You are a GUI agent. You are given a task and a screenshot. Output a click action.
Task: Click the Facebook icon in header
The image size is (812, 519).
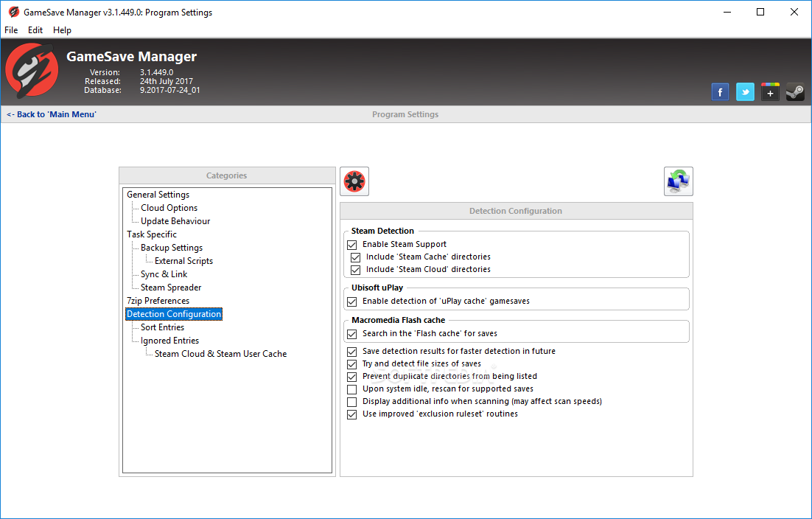click(720, 92)
